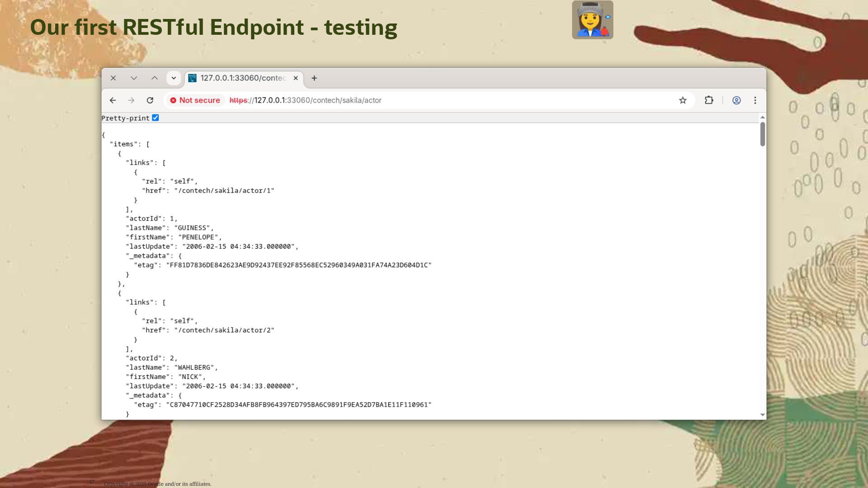The width and height of the screenshot is (868, 488).
Task: Click the down chevron in window title bar
Action: tap(134, 78)
